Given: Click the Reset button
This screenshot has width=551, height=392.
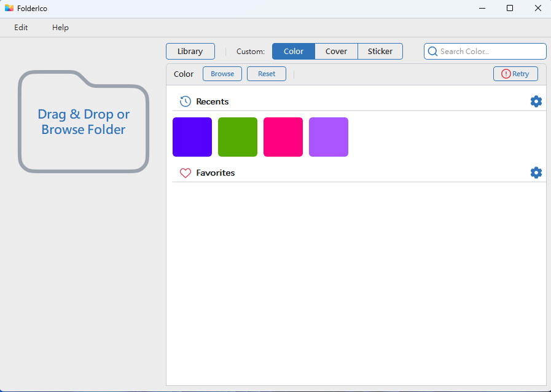Looking at the screenshot, I should 267,74.
